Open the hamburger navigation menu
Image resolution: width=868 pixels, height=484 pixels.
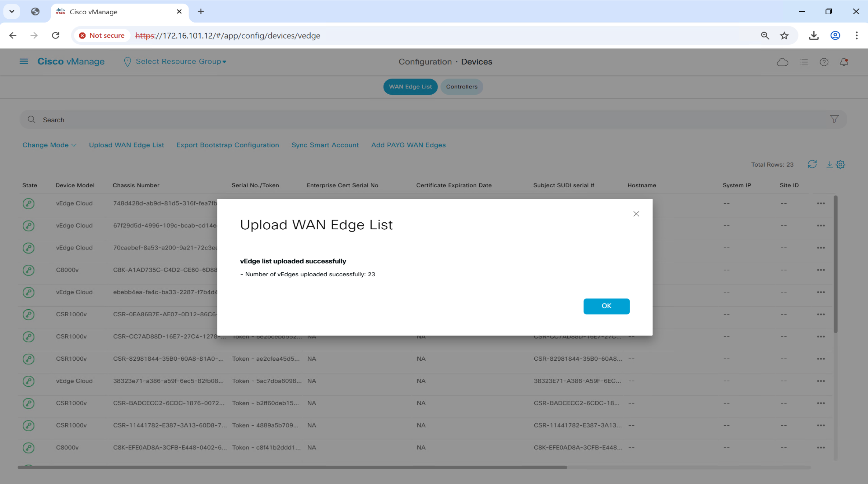pyautogui.click(x=24, y=61)
